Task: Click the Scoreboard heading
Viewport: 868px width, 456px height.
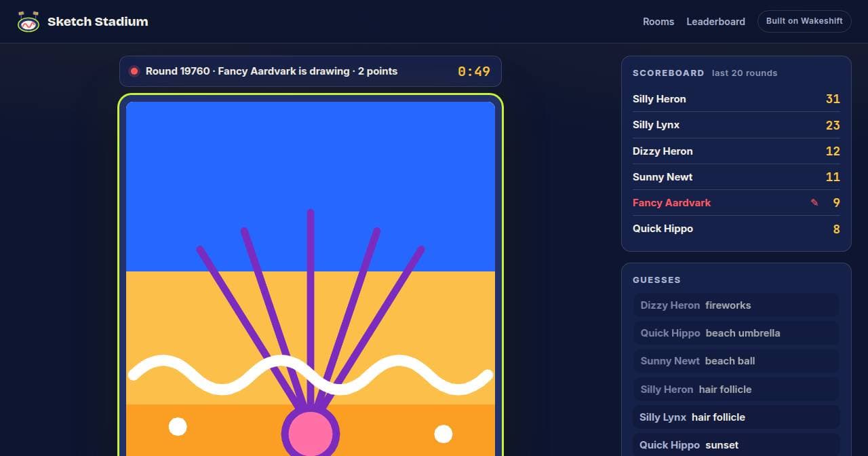Action: pyautogui.click(x=668, y=73)
